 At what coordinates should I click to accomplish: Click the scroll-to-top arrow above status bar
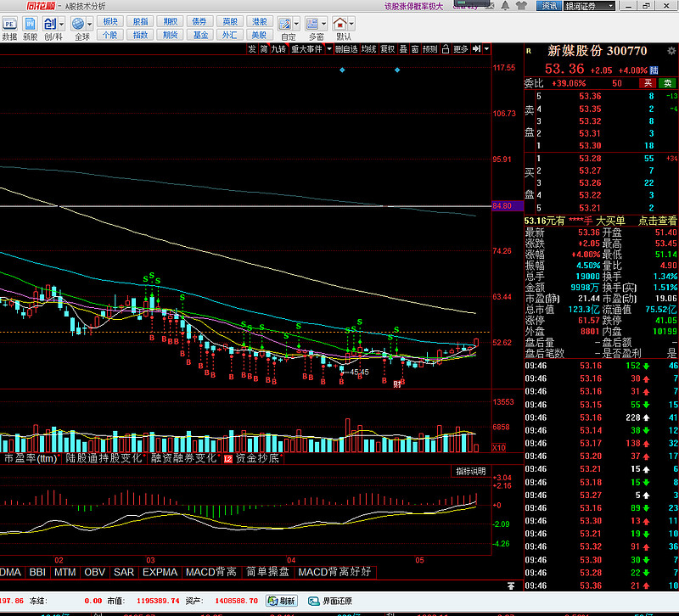tap(511, 585)
